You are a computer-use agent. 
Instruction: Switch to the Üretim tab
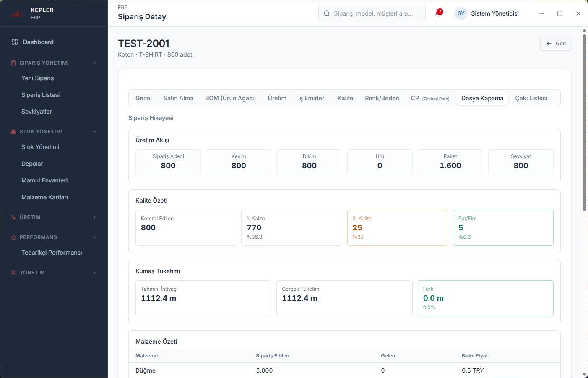(277, 98)
